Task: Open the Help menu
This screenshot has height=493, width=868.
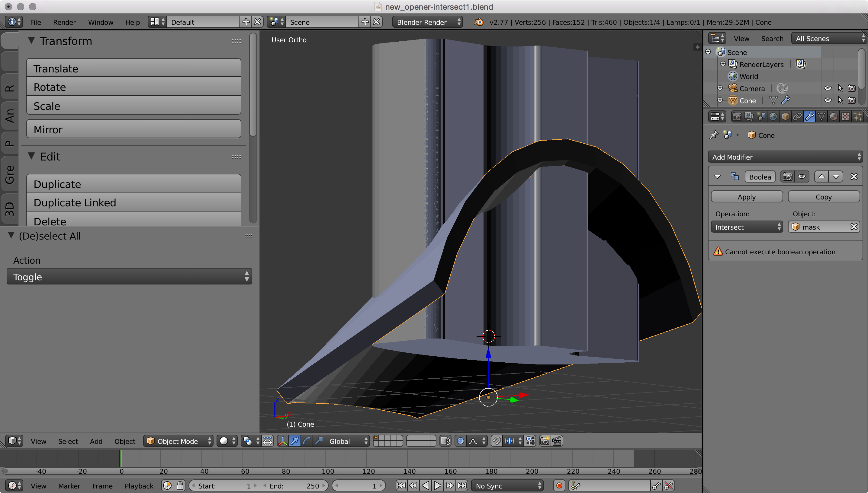Action: (x=133, y=22)
